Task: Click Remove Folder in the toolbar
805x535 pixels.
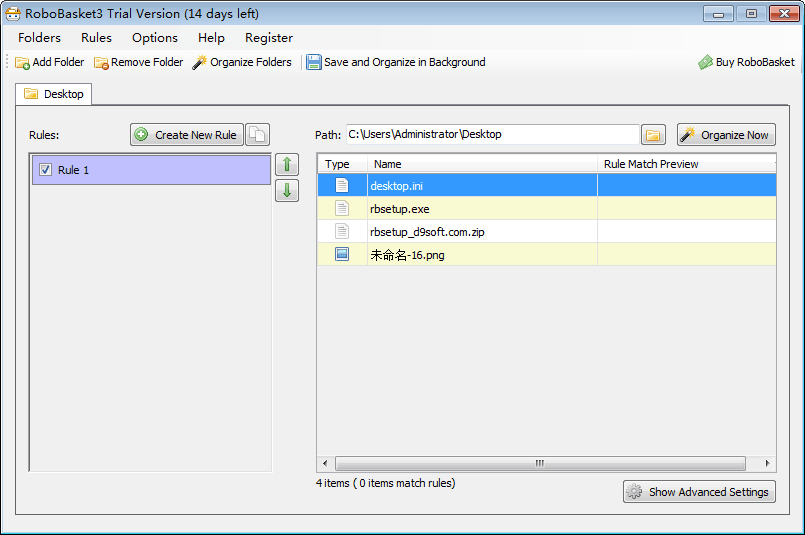Action: [139, 62]
